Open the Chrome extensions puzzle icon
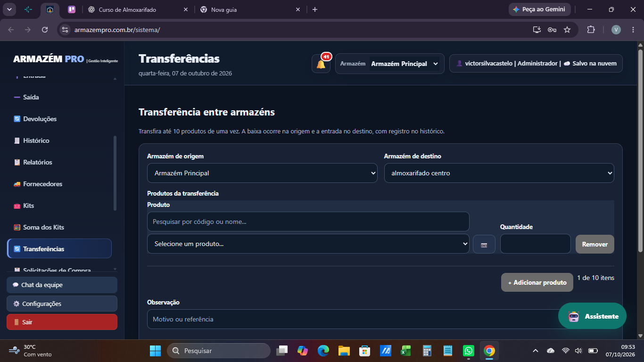Image resolution: width=644 pixels, height=362 pixels. pos(591,30)
